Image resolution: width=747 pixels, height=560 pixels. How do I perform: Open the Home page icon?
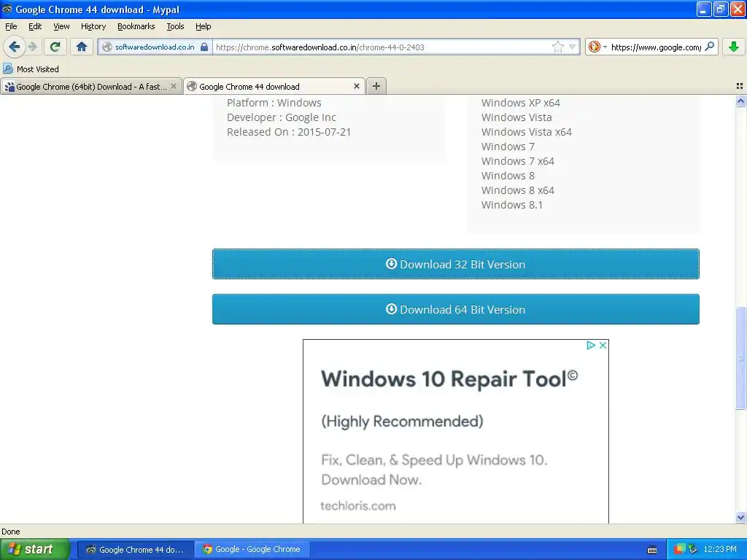[82, 47]
